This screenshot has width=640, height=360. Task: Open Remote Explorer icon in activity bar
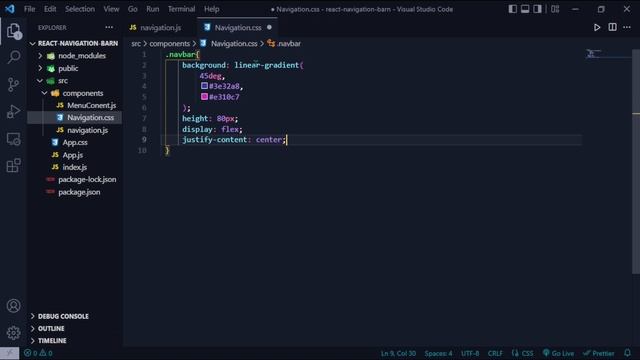[x=13, y=139]
